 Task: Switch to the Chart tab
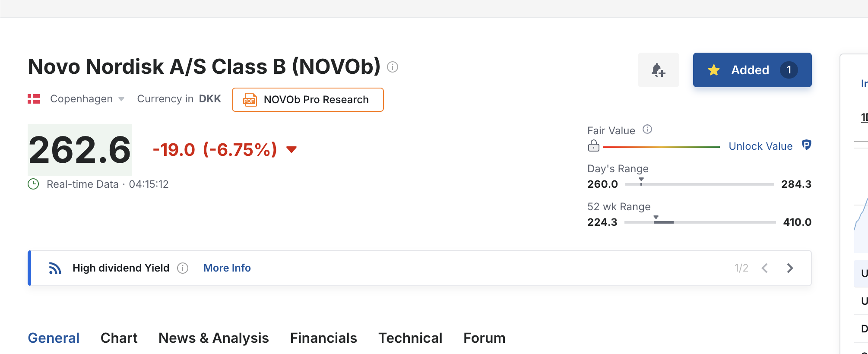[119, 338]
